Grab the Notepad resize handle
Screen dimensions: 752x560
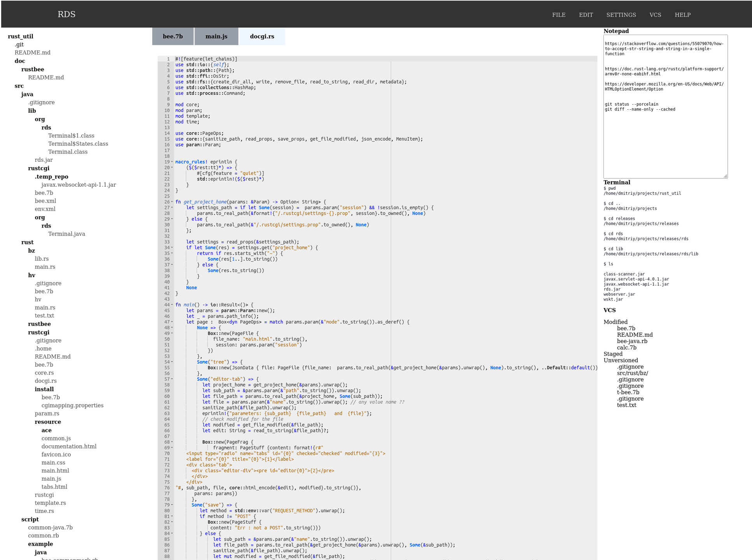(725, 176)
